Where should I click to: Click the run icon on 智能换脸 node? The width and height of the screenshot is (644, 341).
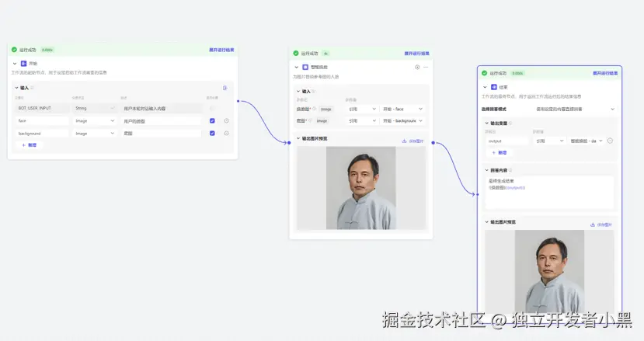tap(417, 68)
